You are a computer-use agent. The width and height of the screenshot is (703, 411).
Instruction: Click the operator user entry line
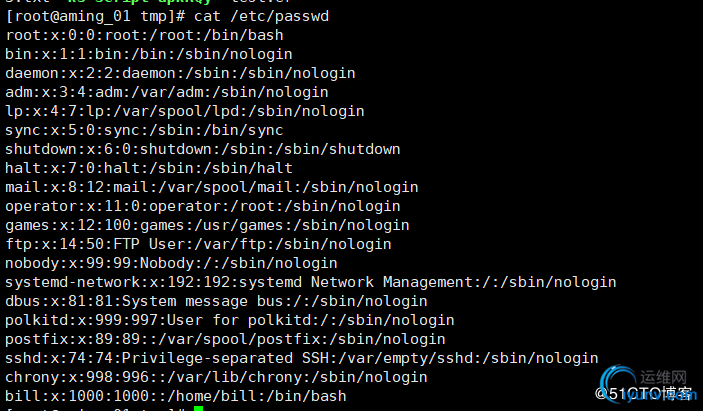[203, 206]
